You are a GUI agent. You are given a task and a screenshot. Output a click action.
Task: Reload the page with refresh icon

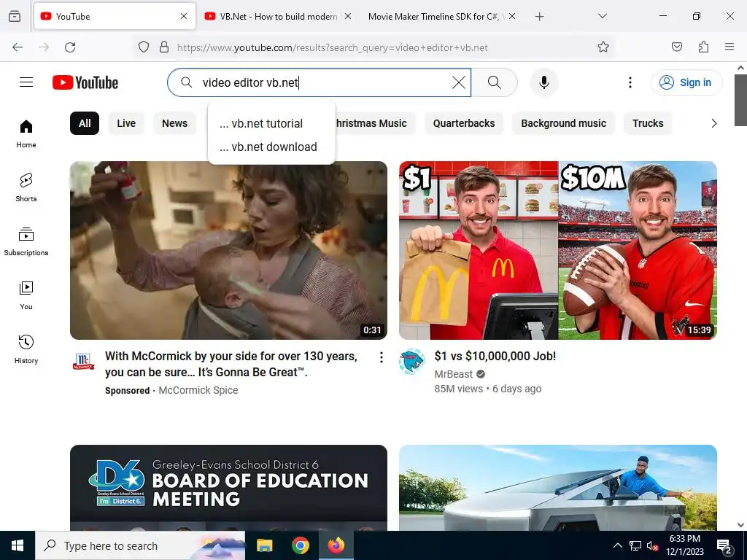point(70,47)
